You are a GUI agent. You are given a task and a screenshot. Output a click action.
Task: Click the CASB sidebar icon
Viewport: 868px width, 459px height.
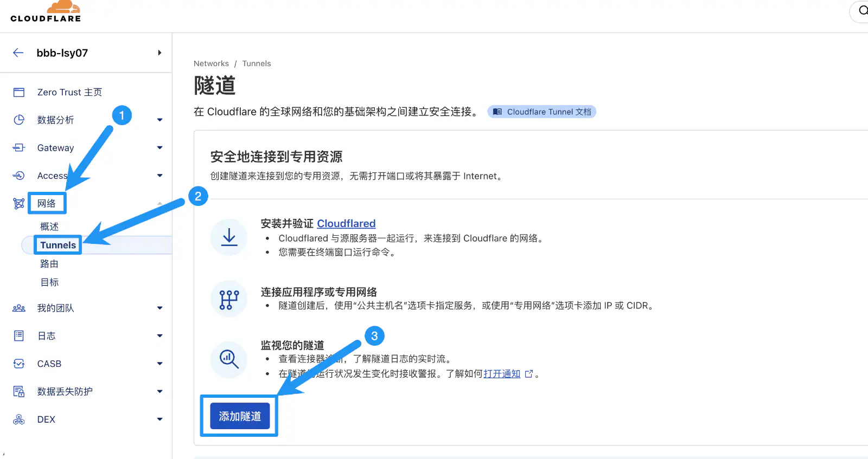click(x=19, y=364)
